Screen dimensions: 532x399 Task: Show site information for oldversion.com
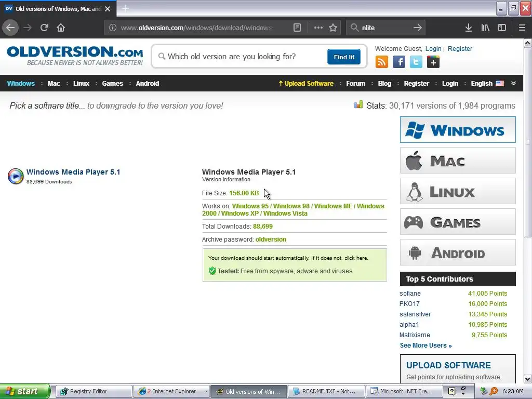(113, 28)
